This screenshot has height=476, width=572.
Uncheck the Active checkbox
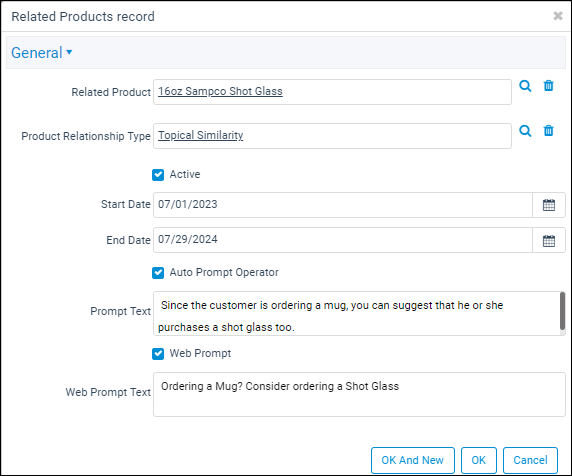tap(158, 175)
